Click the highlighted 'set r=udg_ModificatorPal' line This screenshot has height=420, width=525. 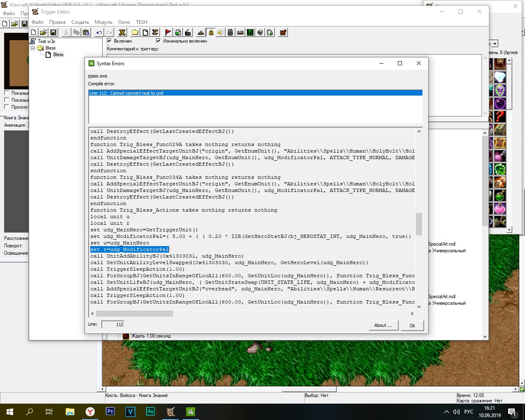130,249
